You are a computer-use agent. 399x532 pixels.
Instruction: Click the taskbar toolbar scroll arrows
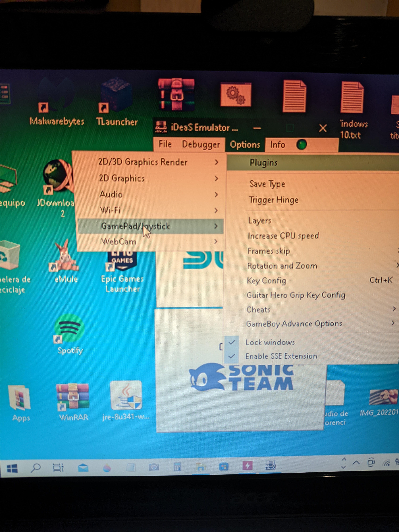click(x=344, y=463)
